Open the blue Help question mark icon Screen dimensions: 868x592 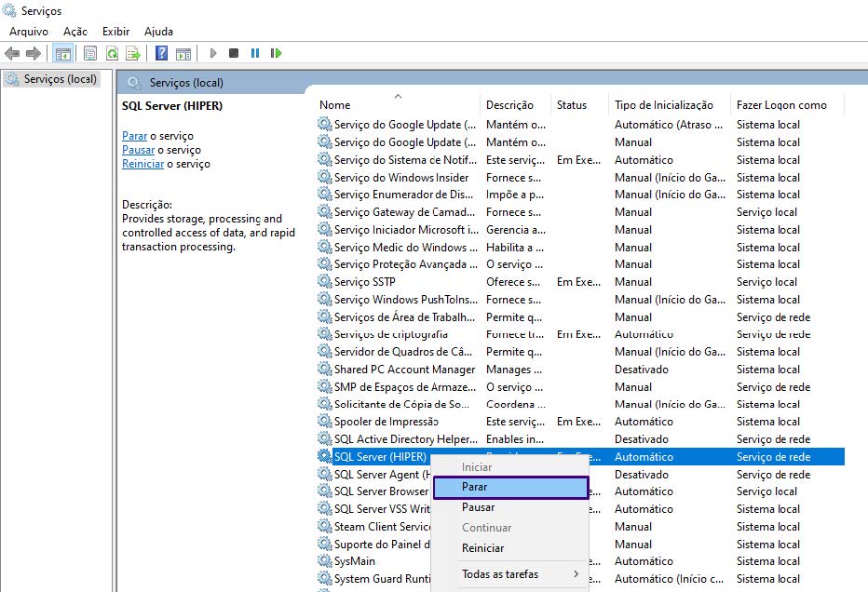click(162, 54)
